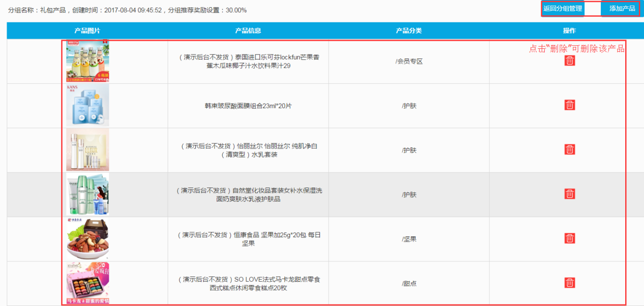View the 怡丽丝尔 skincare set thumbnail
The height and width of the screenshot is (306, 644).
(87, 149)
